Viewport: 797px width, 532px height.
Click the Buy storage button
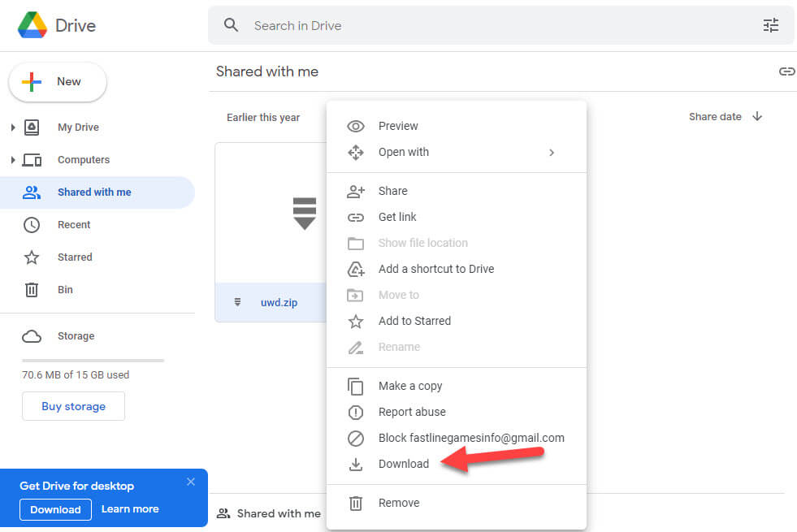(x=73, y=406)
